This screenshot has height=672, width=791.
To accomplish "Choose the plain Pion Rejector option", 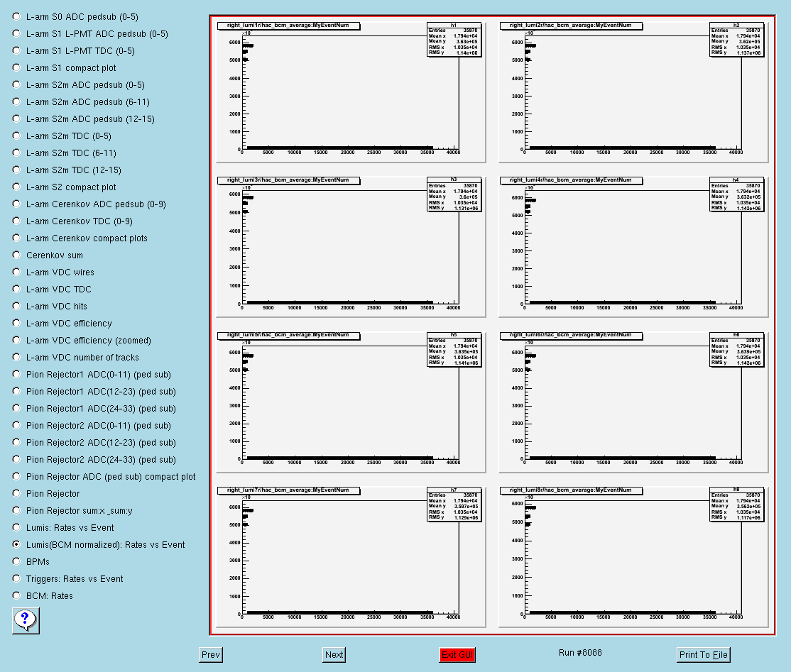I will click(16, 494).
